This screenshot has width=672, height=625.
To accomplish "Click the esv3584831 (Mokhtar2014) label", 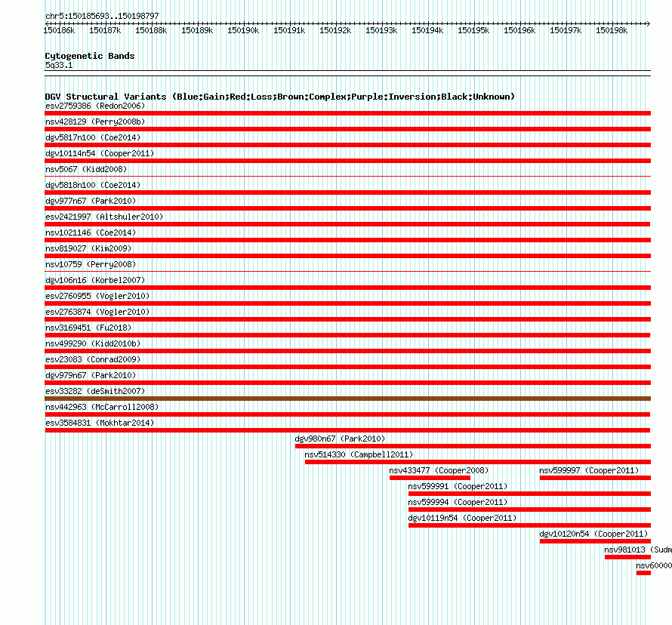I will 100,423.
